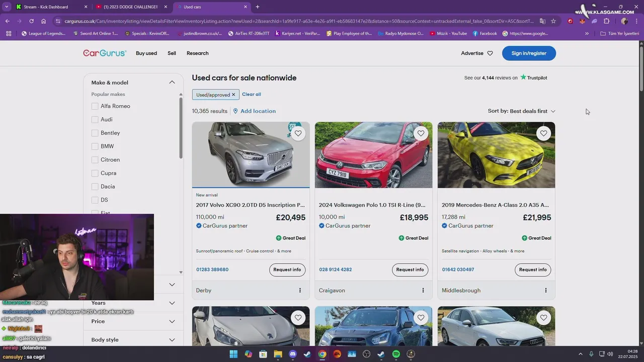This screenshot has width=644, height=362.
Task: Go back with browser back arrow
Action: (7, 21)
